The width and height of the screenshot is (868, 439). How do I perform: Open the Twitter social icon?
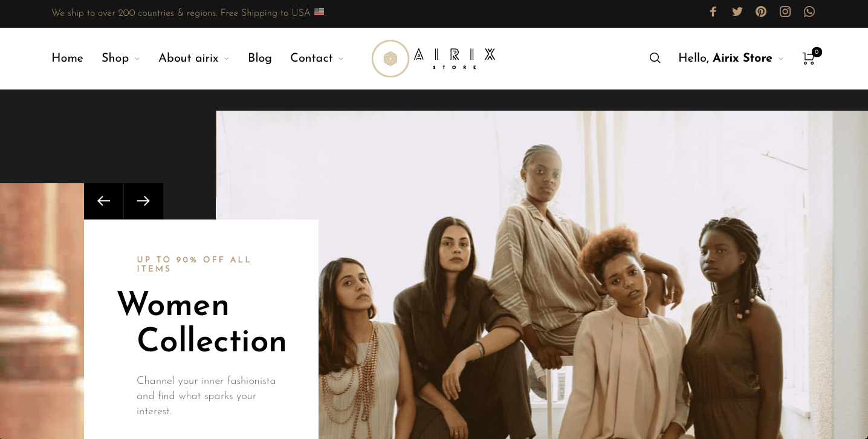tap(737, 11)
